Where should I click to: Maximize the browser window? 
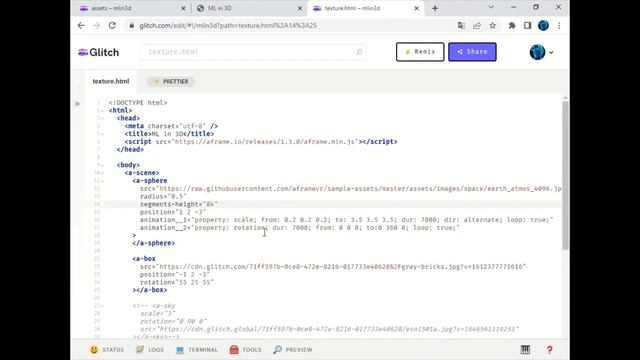pos(536,7)
